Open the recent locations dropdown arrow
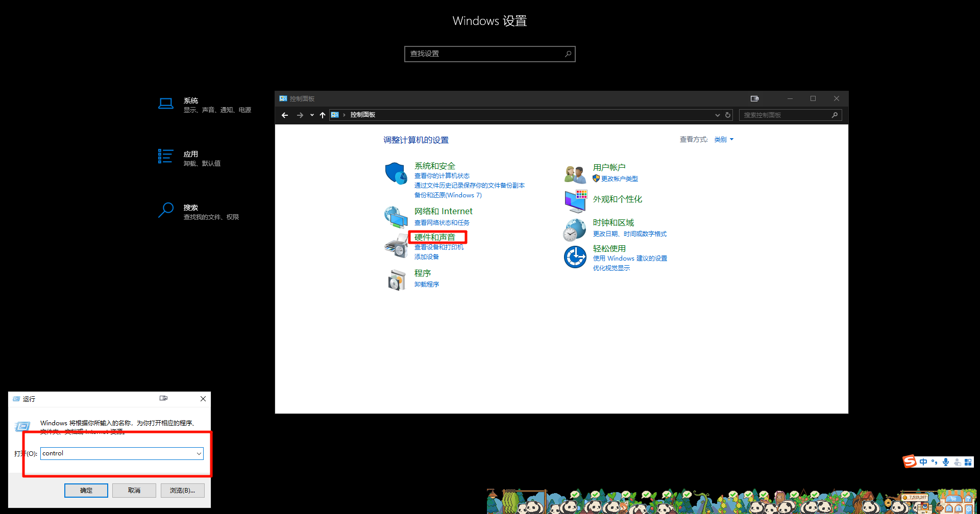980x514 pixels. 312,115
